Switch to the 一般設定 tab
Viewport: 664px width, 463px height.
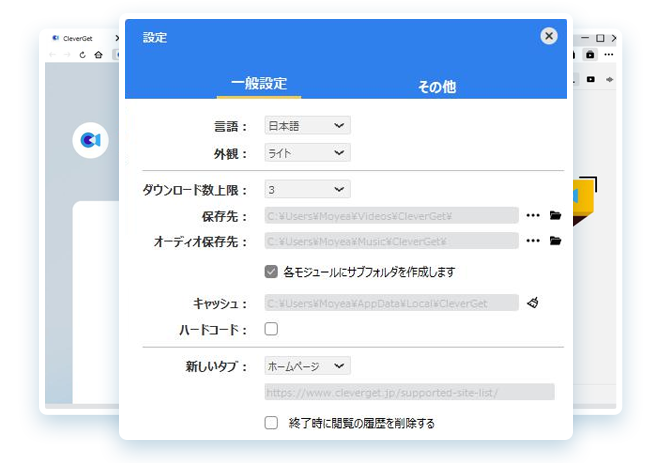click(259, 83)
